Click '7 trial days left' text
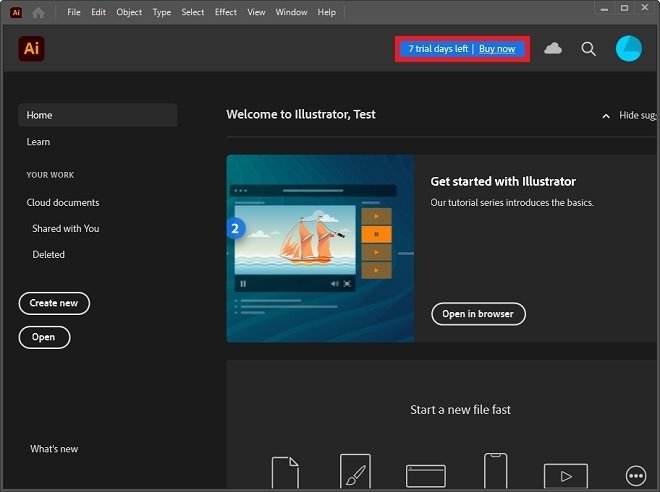 click(438, 49)
